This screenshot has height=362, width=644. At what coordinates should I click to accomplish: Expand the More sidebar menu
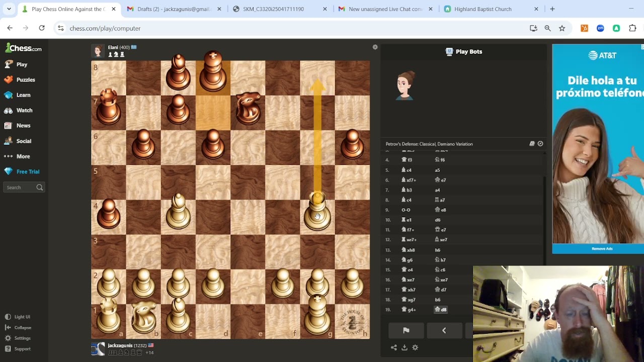pyautogui.click(x=17, y=156)
